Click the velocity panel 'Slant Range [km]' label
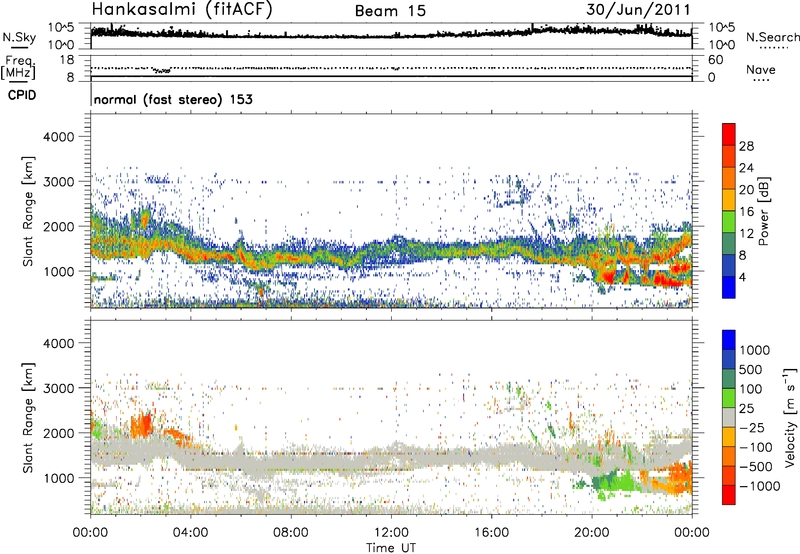 (x=28, y=417)
